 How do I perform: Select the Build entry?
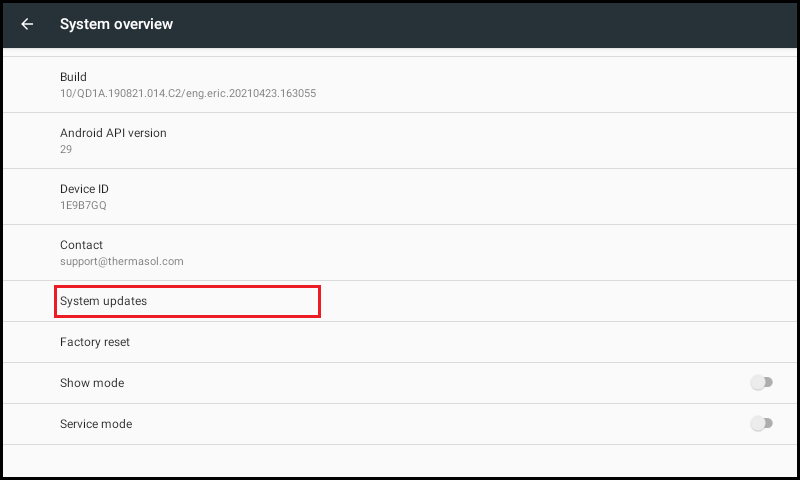(400, 85)
